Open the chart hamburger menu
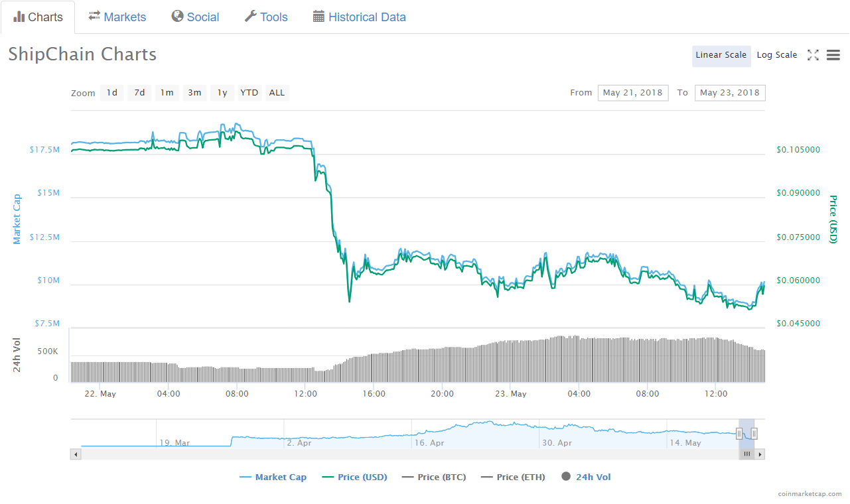This screenshot has height=504, width=850. coord(833,55)
